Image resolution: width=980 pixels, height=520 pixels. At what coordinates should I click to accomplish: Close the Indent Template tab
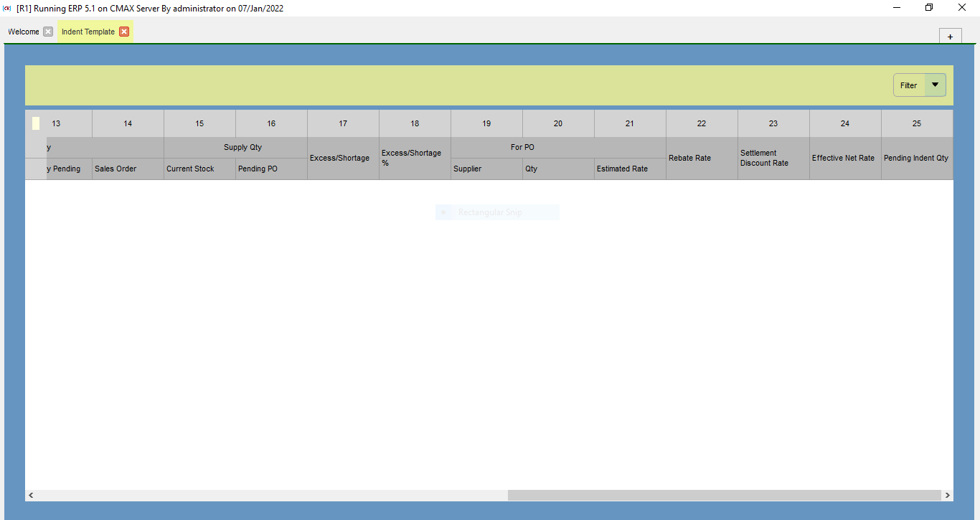pos(124,32)
